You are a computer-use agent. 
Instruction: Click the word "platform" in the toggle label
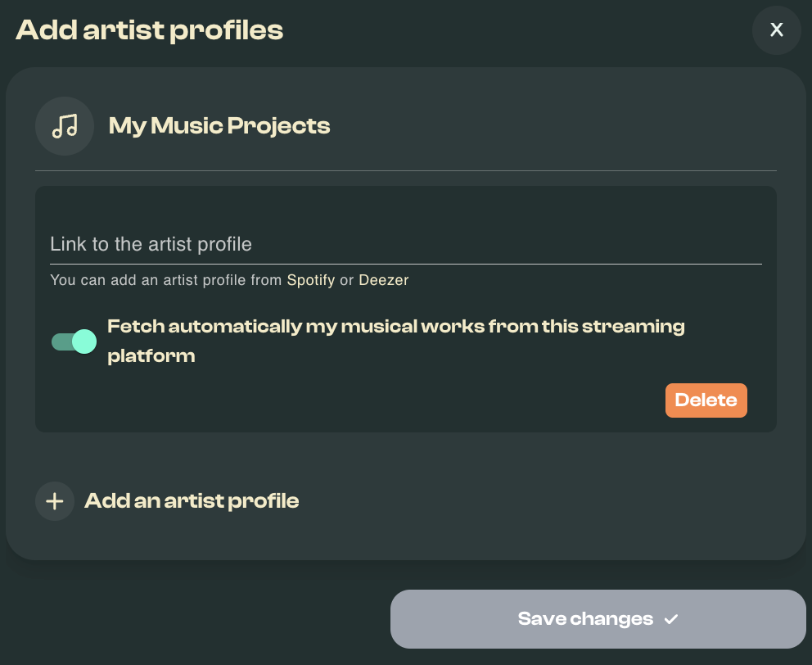(x=151, y=356)
